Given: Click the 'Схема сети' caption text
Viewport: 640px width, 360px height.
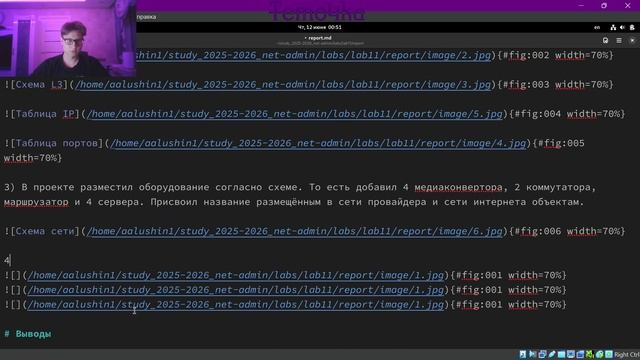Looking at the screenshot, I should 45,231.
